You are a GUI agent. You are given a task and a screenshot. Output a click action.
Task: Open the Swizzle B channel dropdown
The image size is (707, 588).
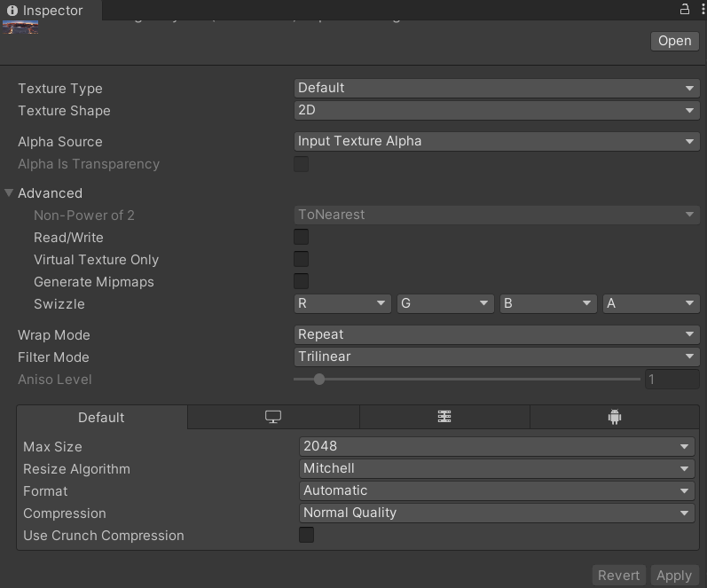(x=548, y=303)
